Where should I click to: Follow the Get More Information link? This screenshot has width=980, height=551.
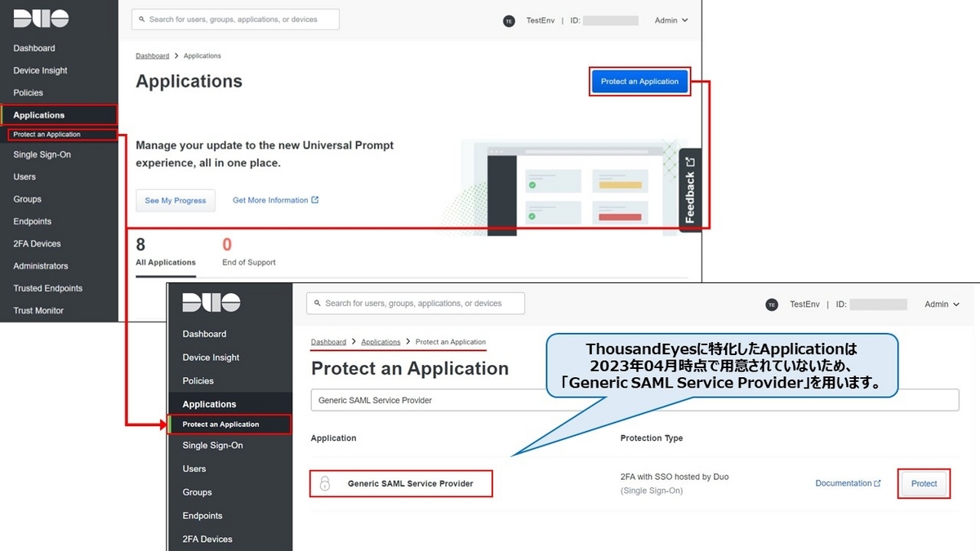tap(275, 200)
